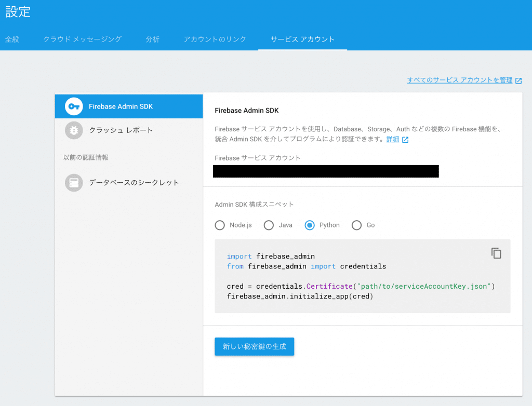Select the Java radio button
This screenshot has height=406, width=532.
coord(269,225)
